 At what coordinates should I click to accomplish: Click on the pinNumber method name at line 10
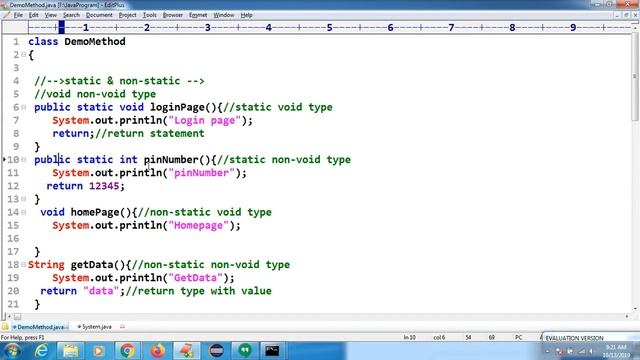coord(171,160)
